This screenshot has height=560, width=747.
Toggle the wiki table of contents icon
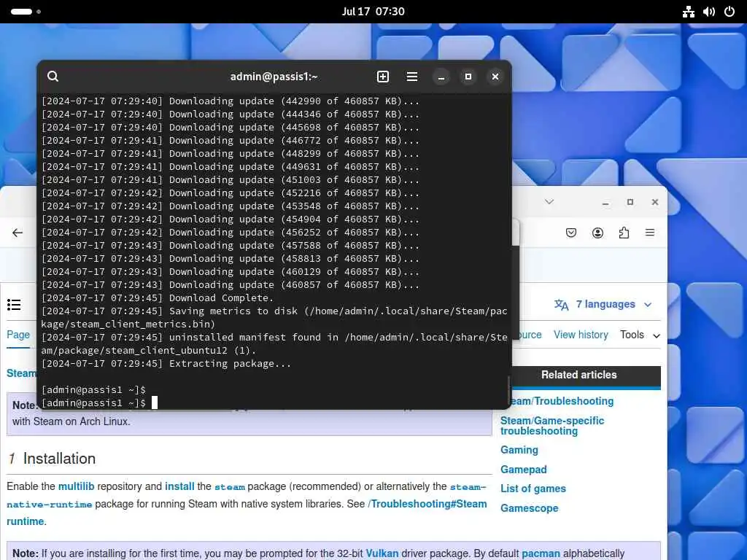click(14, 305)
